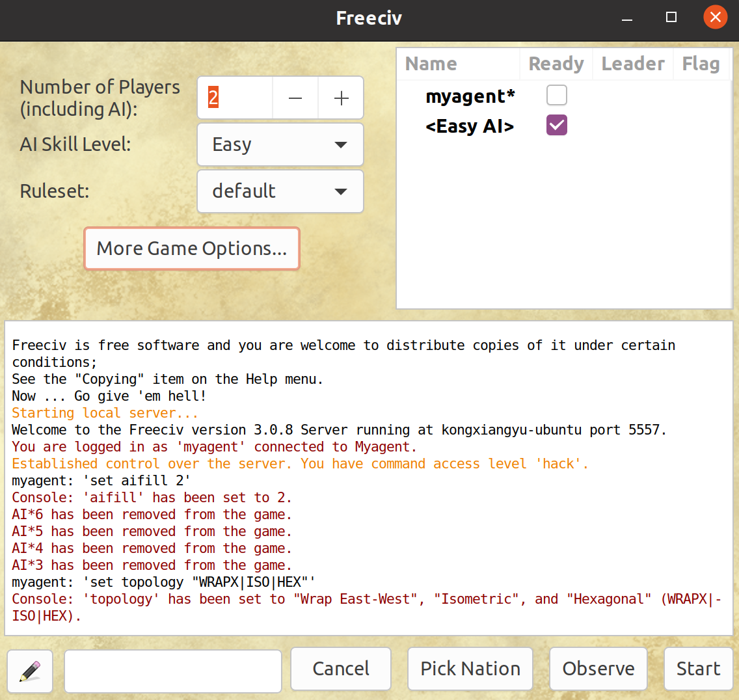Close the Freeciv window
Screen dimensions: 739x700
click(x=716, y=18)
